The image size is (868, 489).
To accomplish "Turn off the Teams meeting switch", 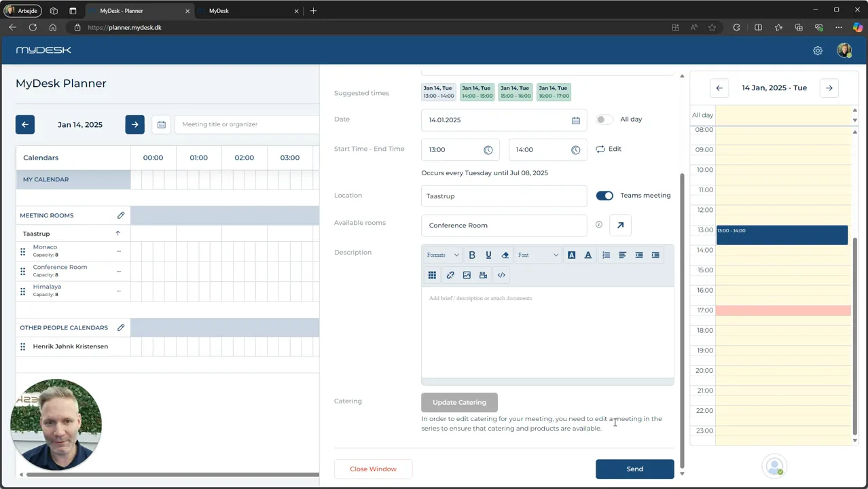I will coord(604,196).
